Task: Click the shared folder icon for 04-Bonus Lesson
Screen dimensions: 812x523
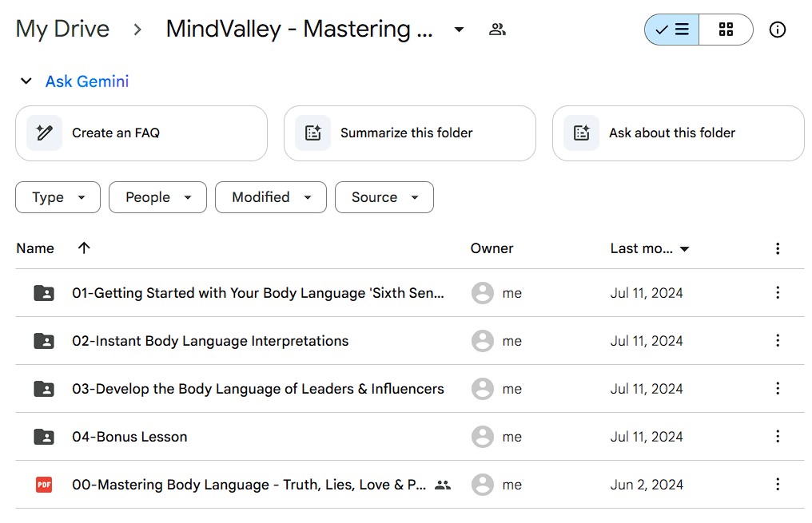Action: pos(44,437)
